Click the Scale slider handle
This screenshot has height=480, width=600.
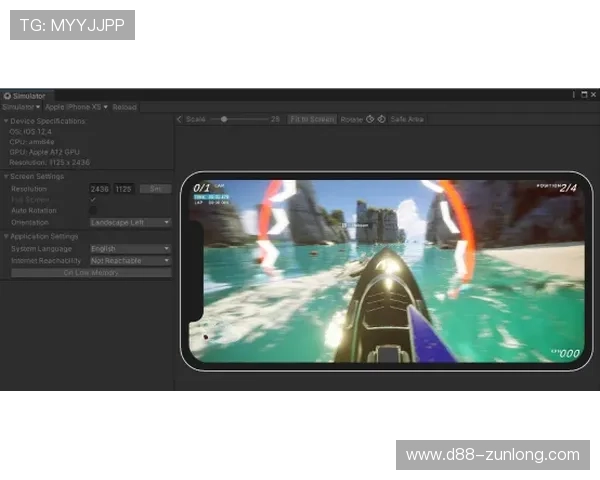point(224,119)
